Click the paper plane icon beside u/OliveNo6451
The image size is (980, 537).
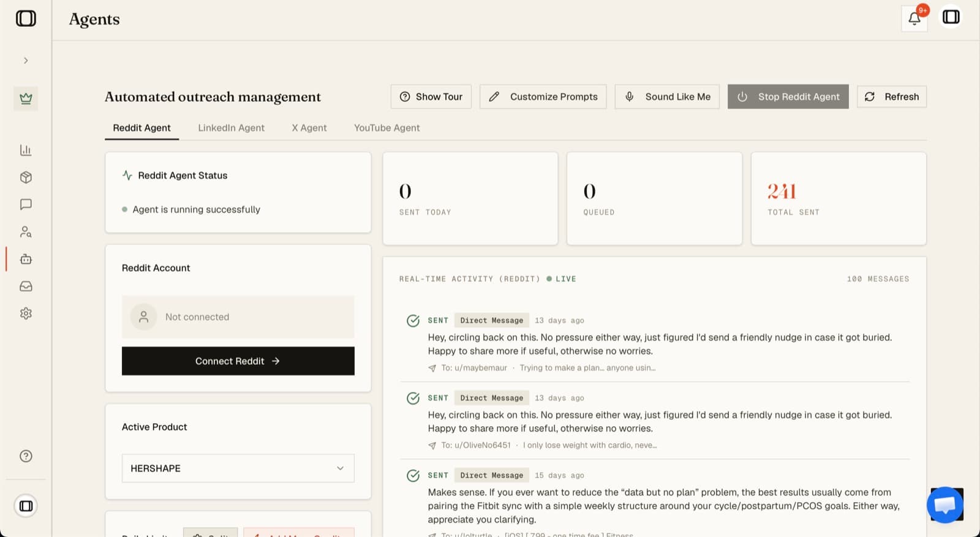432,446
